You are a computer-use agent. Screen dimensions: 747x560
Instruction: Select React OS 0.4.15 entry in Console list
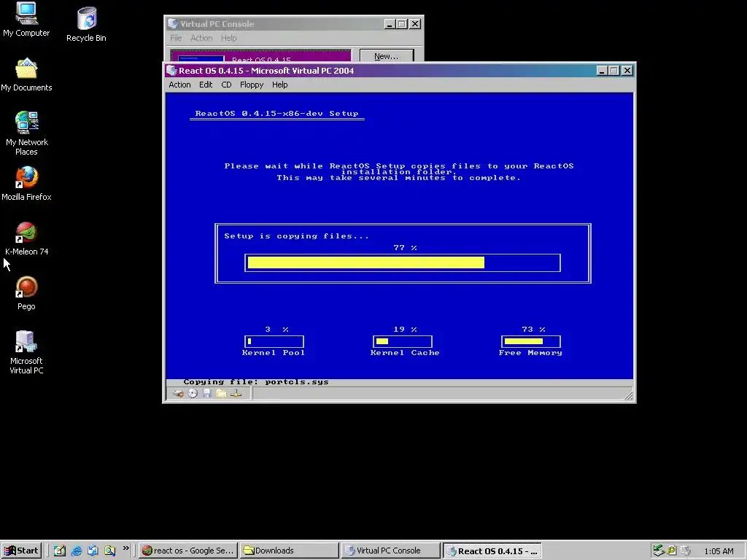[x=260, y=55]
